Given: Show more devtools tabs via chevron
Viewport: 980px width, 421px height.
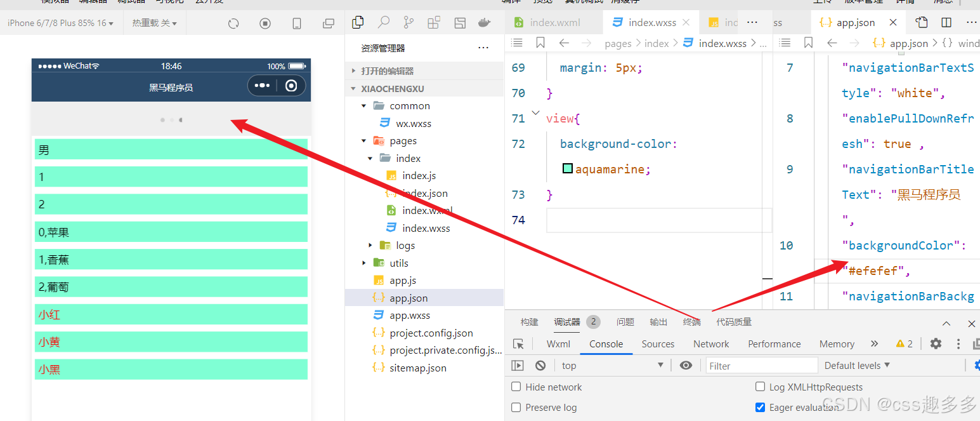Looking at the screenshot, I should pos(875,344).
